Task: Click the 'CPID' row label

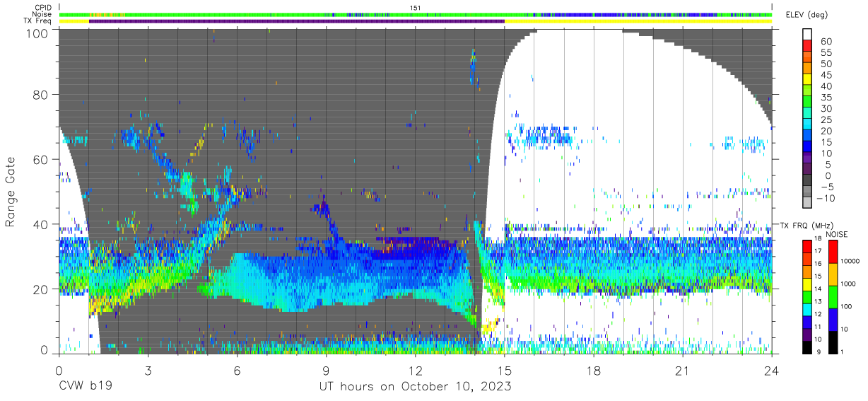Action: point(42,8)
